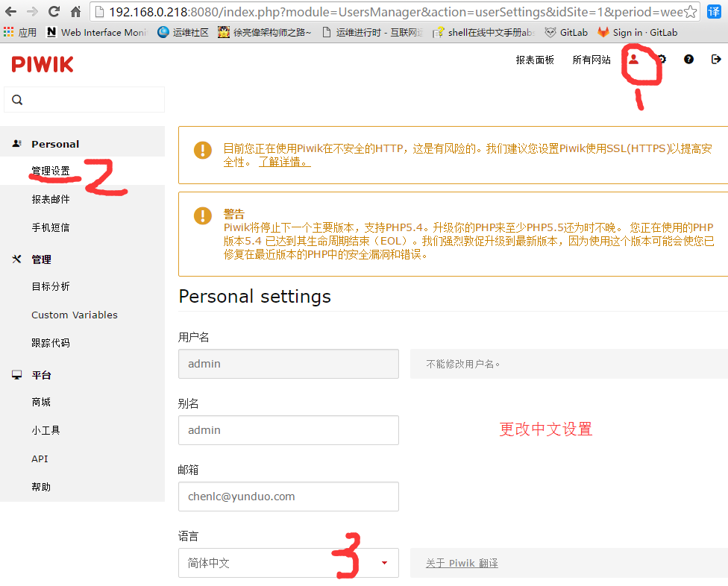
Task: Click the 别名 alias input field
Action: (289, 430)
